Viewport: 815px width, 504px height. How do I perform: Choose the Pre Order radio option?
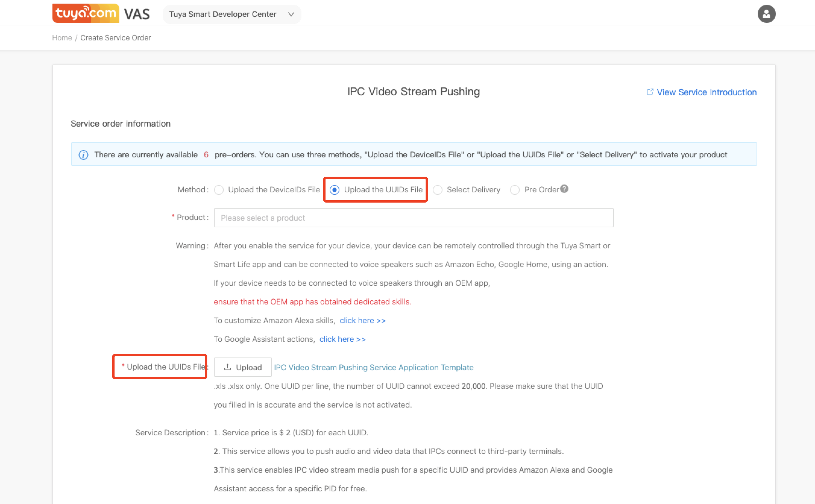click(x=515, y=190)
